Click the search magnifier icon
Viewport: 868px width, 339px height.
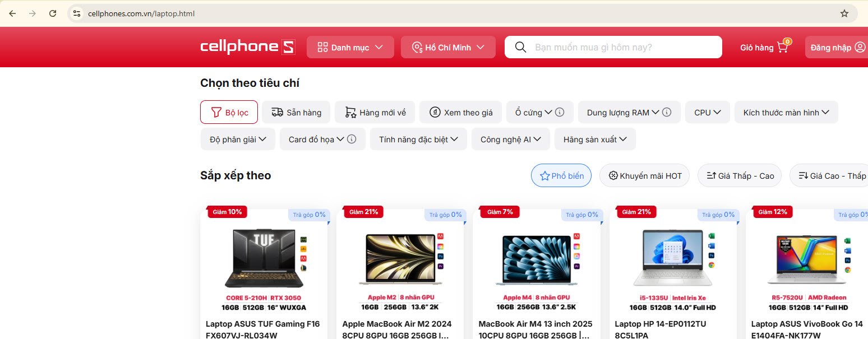click(520, 47)
